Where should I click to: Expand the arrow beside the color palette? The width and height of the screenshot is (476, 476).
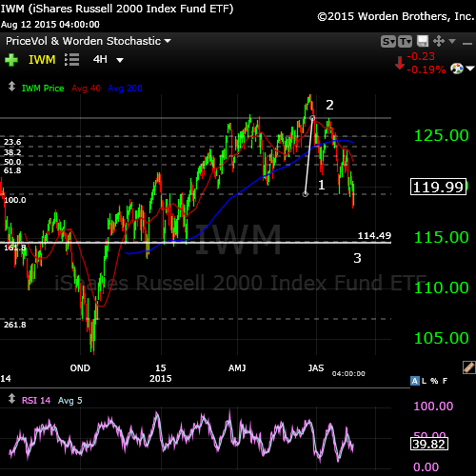coord(470,69)
